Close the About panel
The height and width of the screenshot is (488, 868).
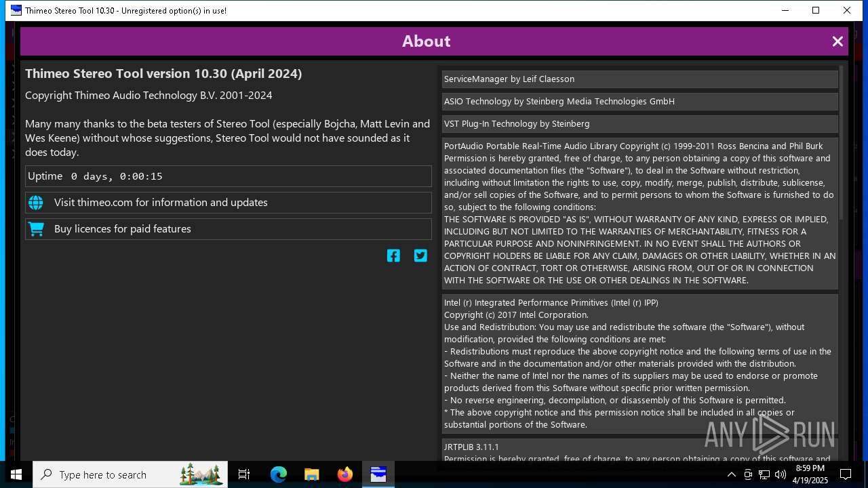[x=837, y=41]
